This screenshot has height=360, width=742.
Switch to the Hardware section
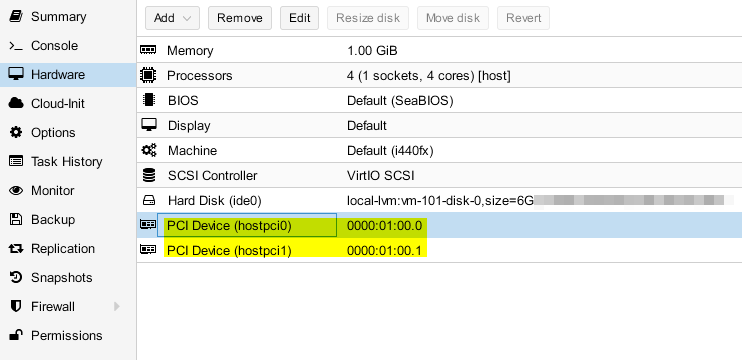pos(68,75)
